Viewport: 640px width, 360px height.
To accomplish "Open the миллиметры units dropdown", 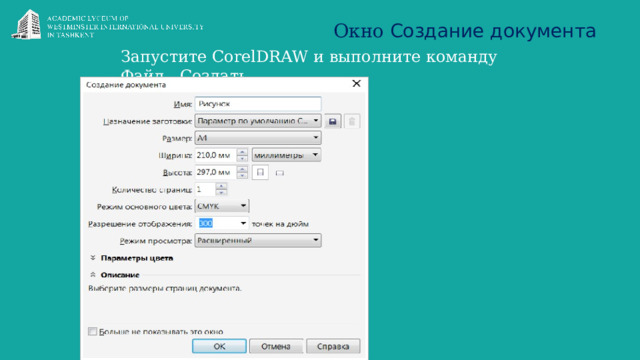I will tap(287, 155).
